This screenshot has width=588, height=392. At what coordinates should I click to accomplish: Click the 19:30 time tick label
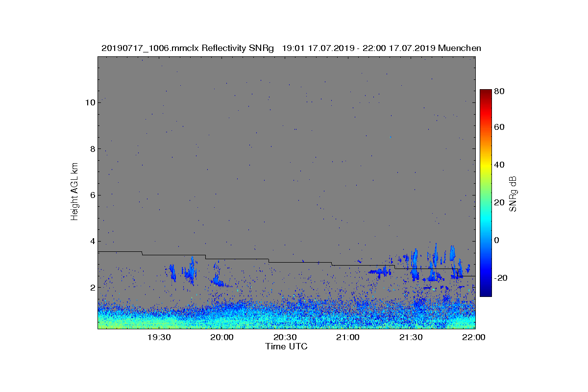[158, 338]
